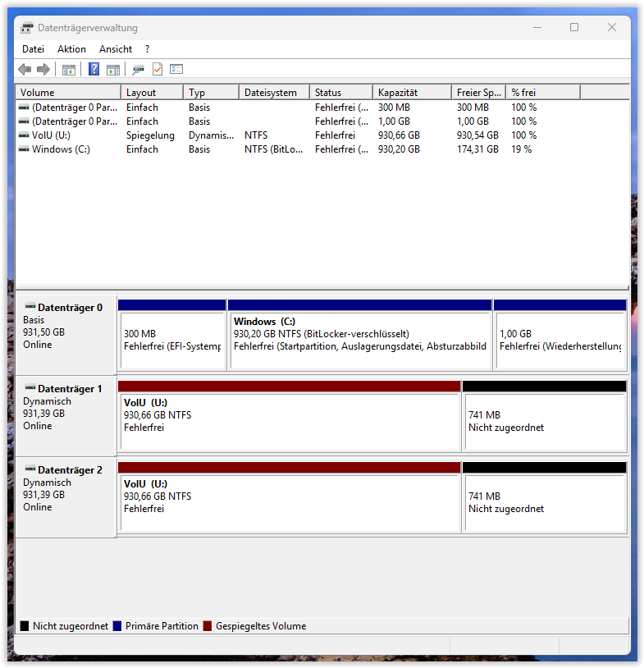The height and width of the screenshot is (668, 644).
Task: Toggle the action pane toolbar icon
Action: click(x=113, y=70)
